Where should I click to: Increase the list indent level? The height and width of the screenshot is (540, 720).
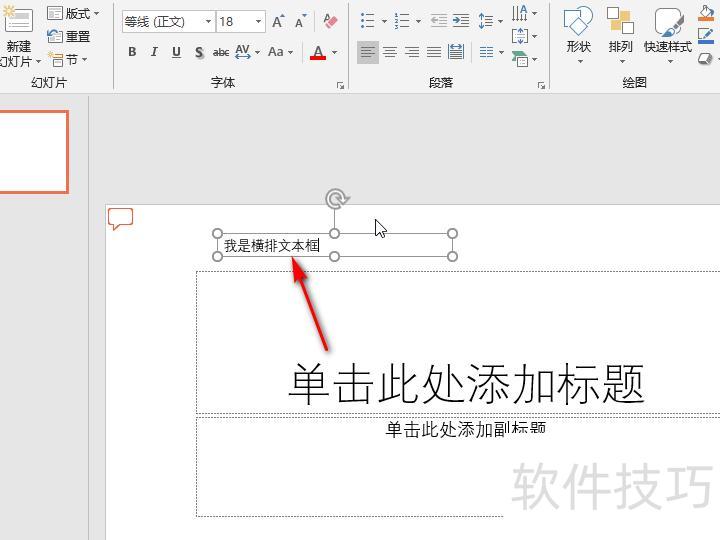pyautogui.click(x=461, y=21)
